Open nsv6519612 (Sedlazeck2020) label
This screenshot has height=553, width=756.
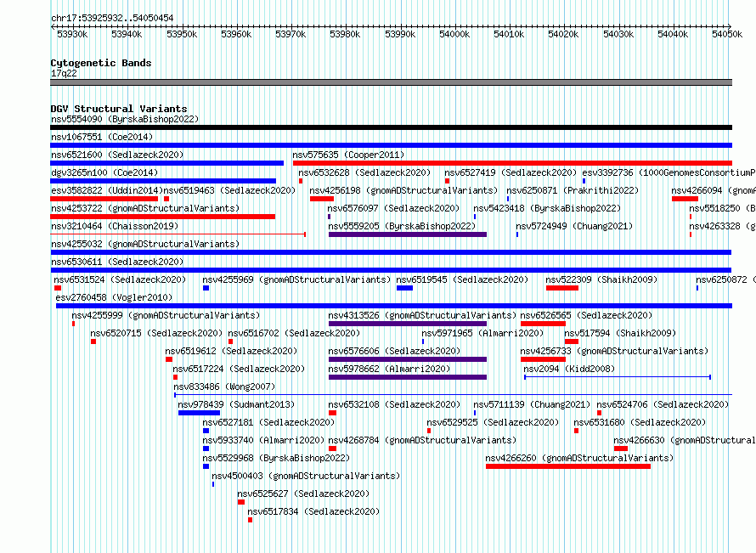(x=231, y=351)
